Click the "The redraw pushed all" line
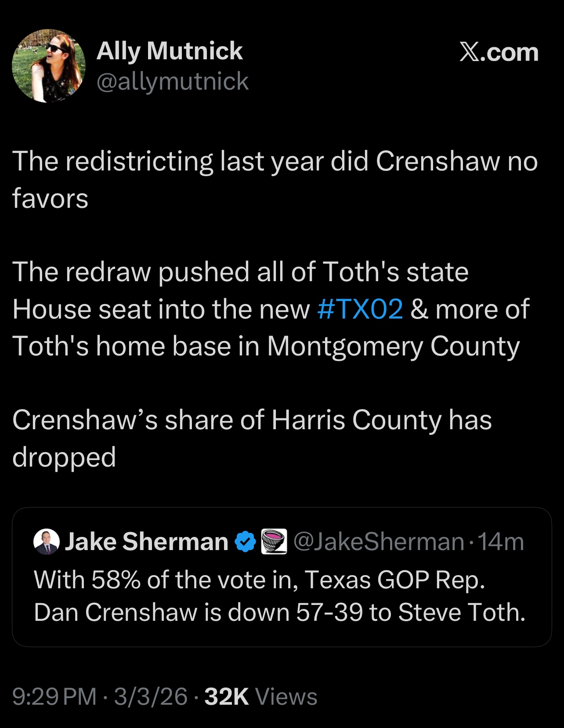This screenshot has width=564, height=728. click(x=240, y=272)
